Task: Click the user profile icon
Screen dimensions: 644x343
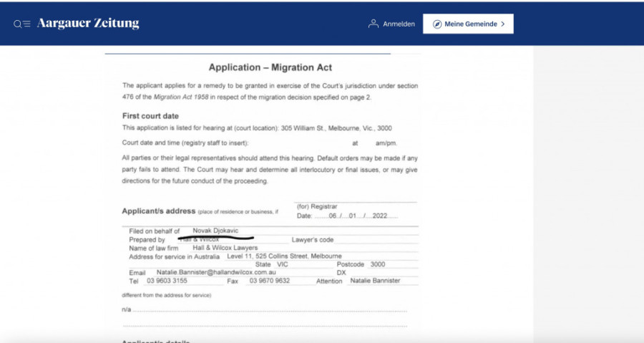Action: [x=373, y=24]
